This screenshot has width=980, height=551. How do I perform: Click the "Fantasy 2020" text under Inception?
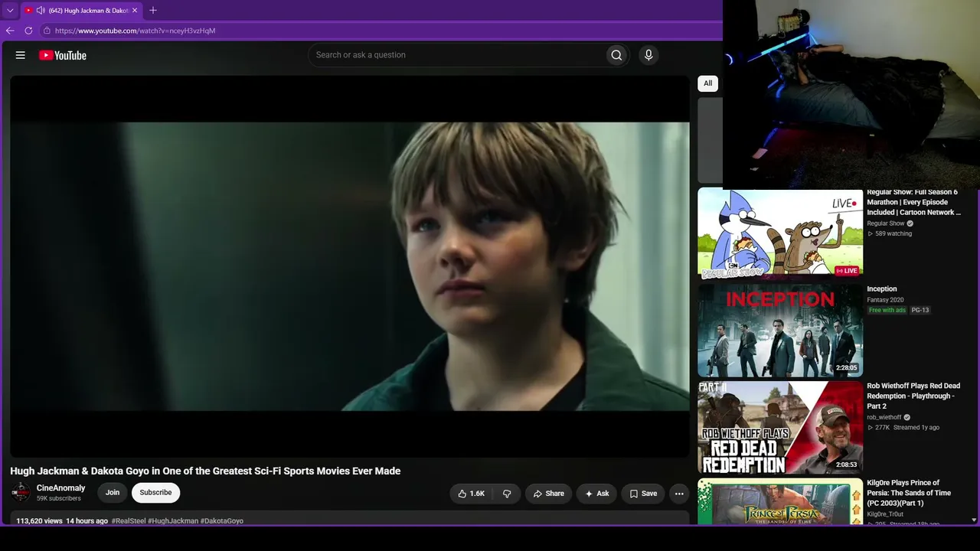click(x=886, y=300)
